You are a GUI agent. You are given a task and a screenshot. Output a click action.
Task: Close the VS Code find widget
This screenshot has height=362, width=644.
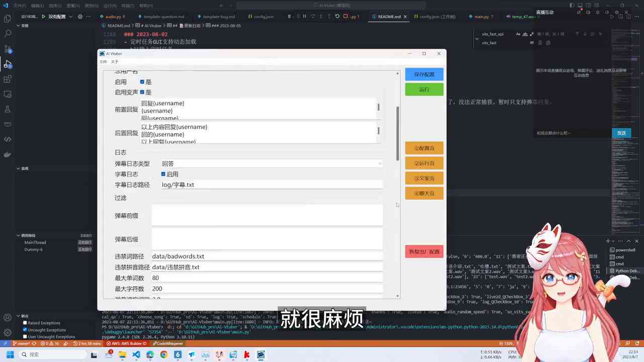tap(600, 34)
